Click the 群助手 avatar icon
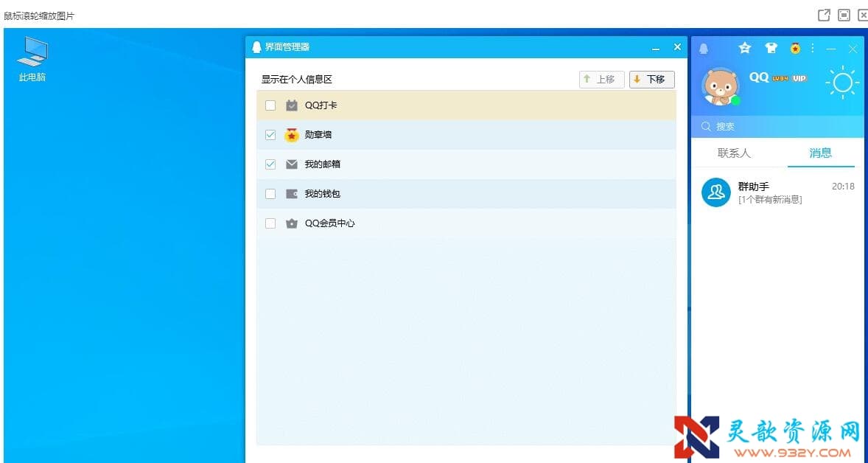Screen dimensions: 868x463 (715, 192)
